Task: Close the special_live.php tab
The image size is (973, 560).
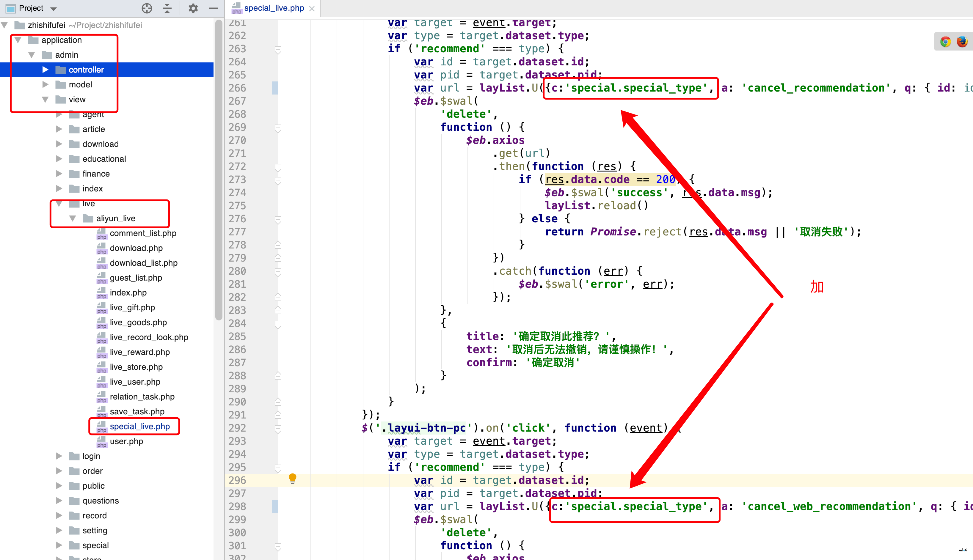Action: (312, 8)
